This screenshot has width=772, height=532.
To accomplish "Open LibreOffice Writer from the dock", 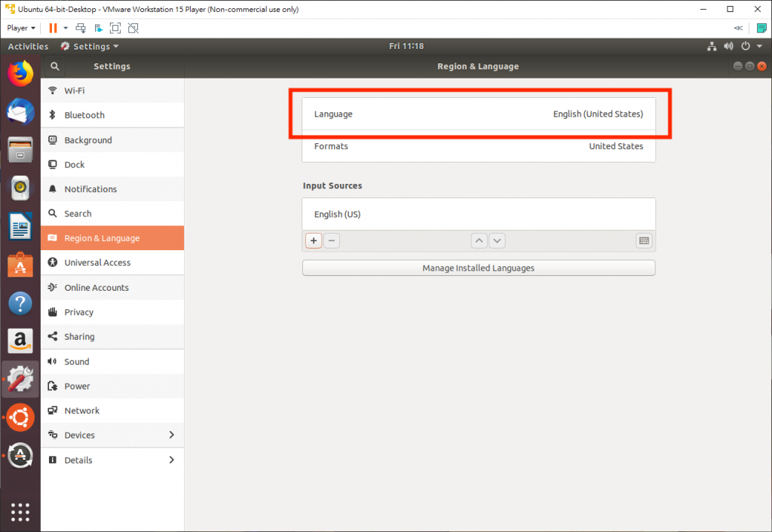I will click(x=20, y=226).
